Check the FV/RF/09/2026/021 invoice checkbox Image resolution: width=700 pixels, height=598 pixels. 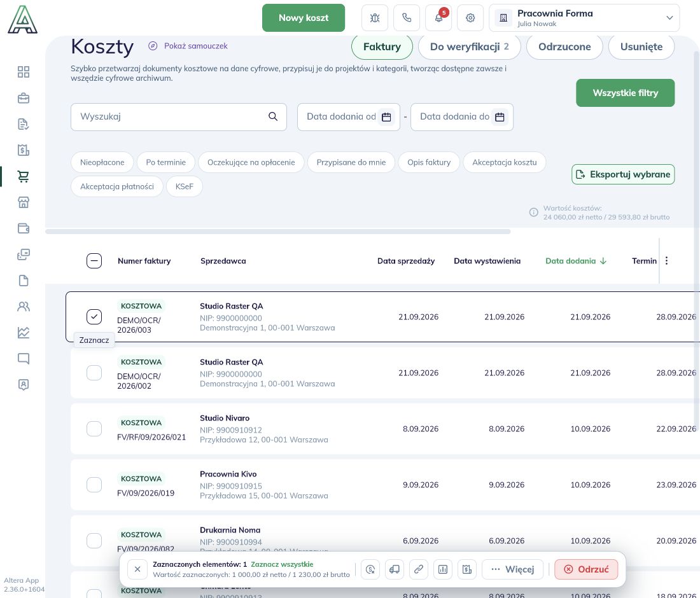click(x=94, y=429)
